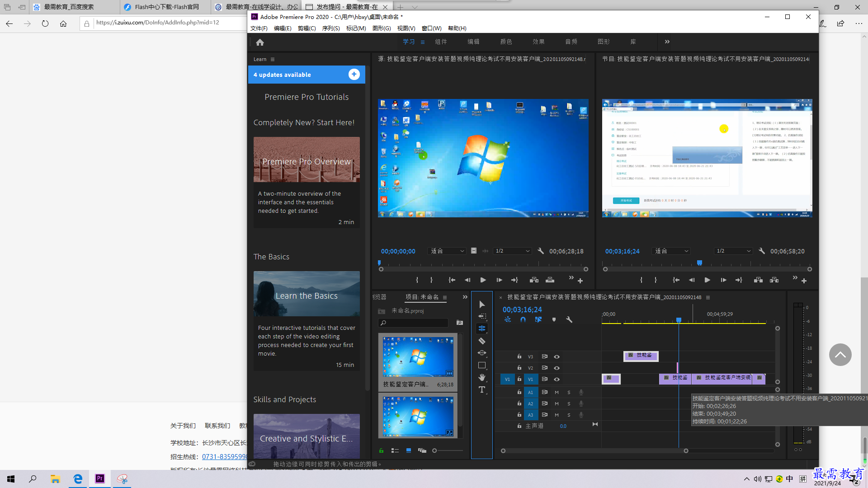Screen dimensions: 868x488
Task: Select the Razor tool
Action: pos(482,341)
